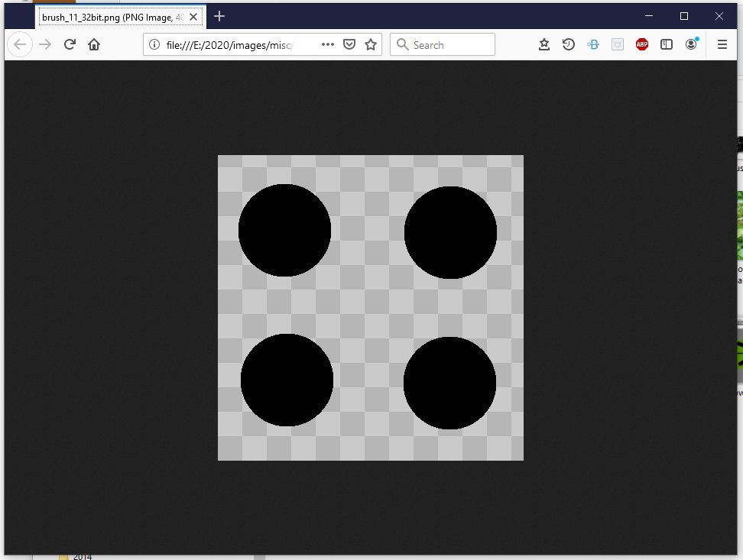Navigate back to the previous page
Image resolution: width=743 pixels, height=560 pixels.
(19, 44)
